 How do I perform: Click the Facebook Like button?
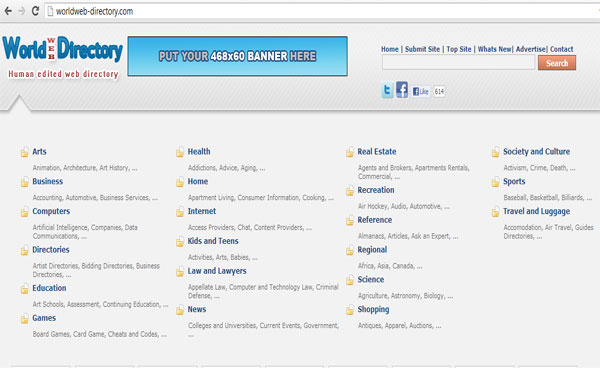point(421,91)
